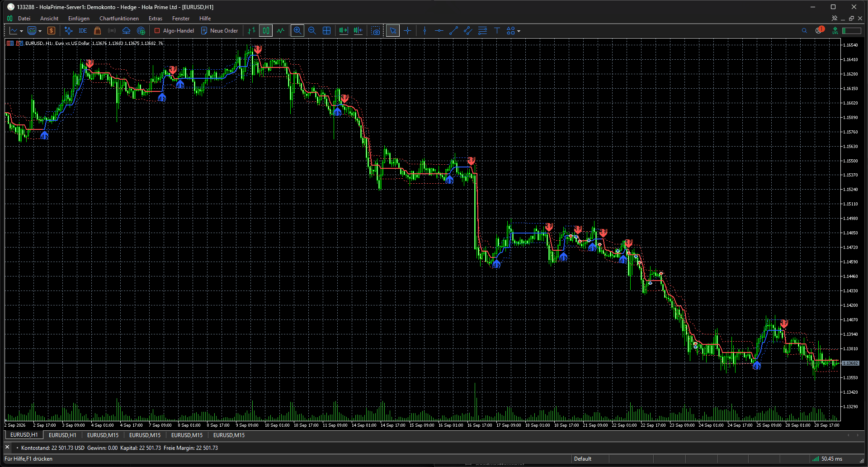Open the Chartfunktionen menu

point(119,19)
